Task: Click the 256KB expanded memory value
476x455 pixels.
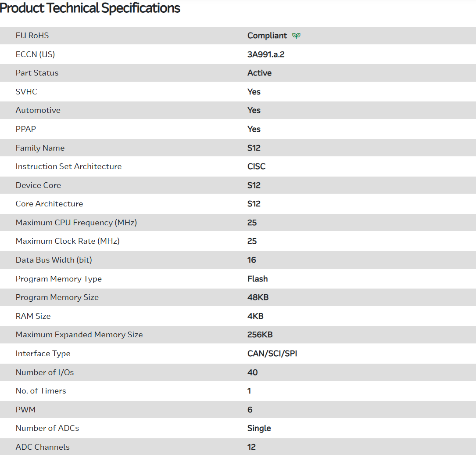Action: [x=260, y=335]
